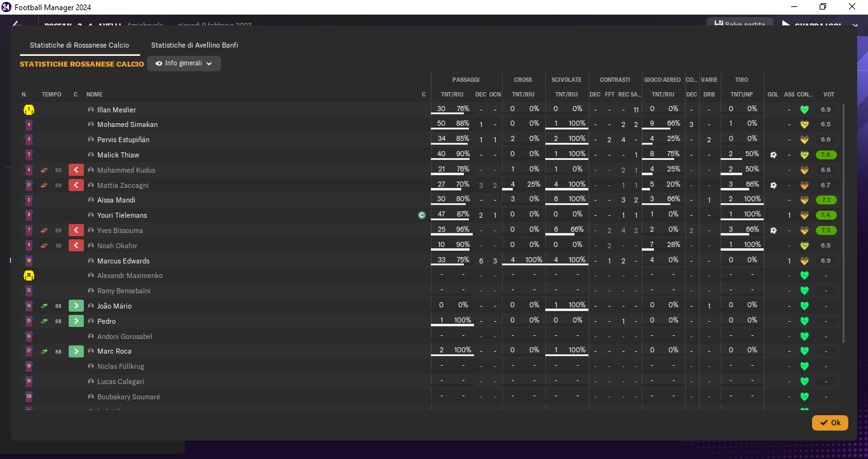Click Yves Bissouma's 96% pass completion
Viewport: 868px width, 459px height.
point(463,229)
